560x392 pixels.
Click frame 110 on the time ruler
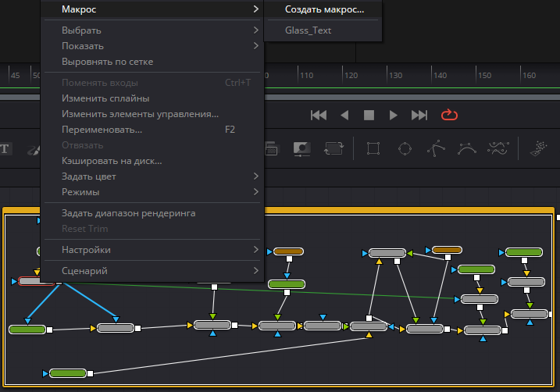[306, 75]
